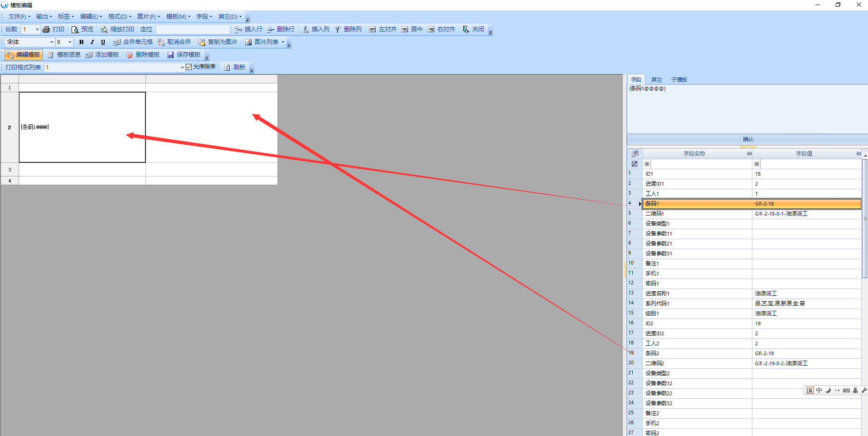Click the 定位 input field
The height and width of the screenshot is (436, 868).
click(193, 29)
